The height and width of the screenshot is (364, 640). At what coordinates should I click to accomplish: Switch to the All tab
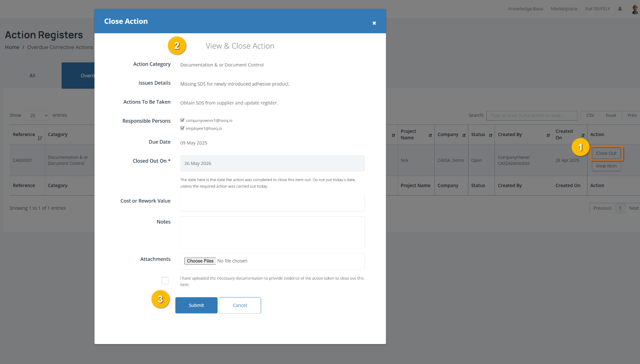click(32, 75)
